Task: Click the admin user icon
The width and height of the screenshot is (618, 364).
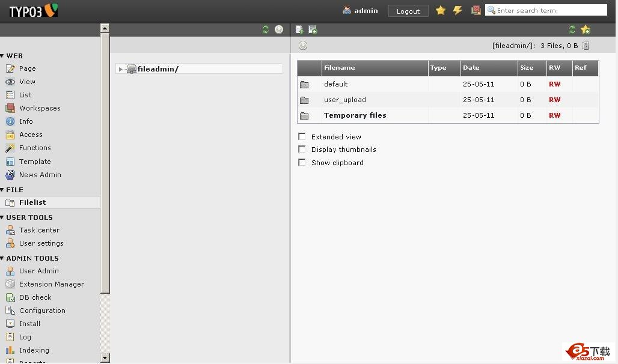Action: point(347,10)
